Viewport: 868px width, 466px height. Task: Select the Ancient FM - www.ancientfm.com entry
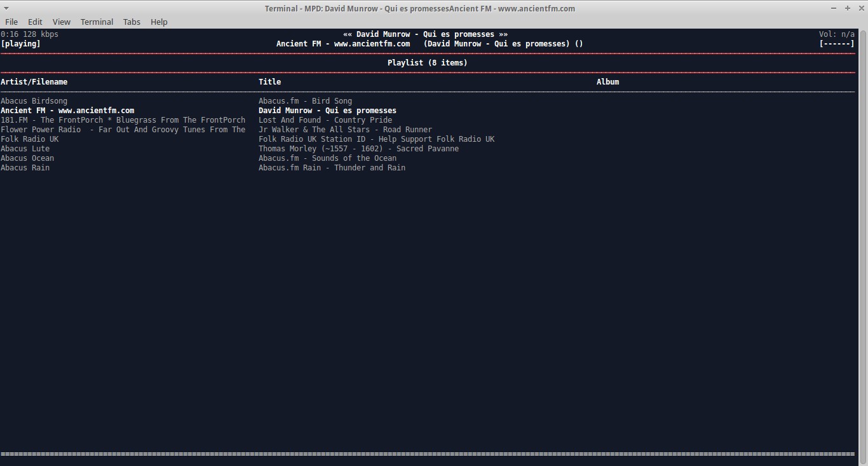pyautogui.click(x=67, y=111)
